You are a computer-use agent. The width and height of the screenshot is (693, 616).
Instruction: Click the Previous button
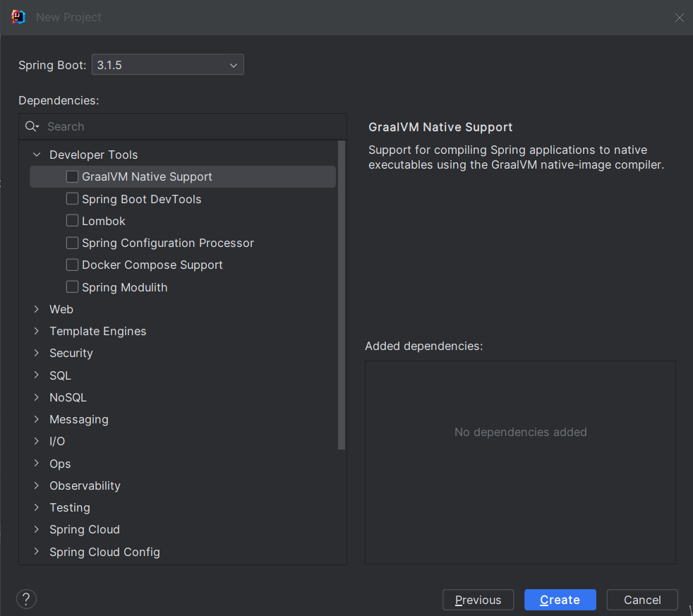[478, 600]
